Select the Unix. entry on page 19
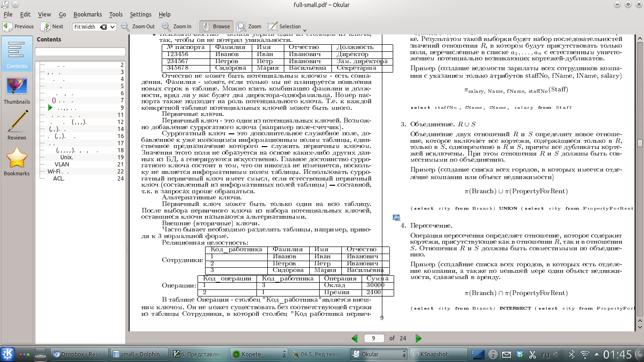The width and height of the screenshot is (644, 362). point(80,157)
